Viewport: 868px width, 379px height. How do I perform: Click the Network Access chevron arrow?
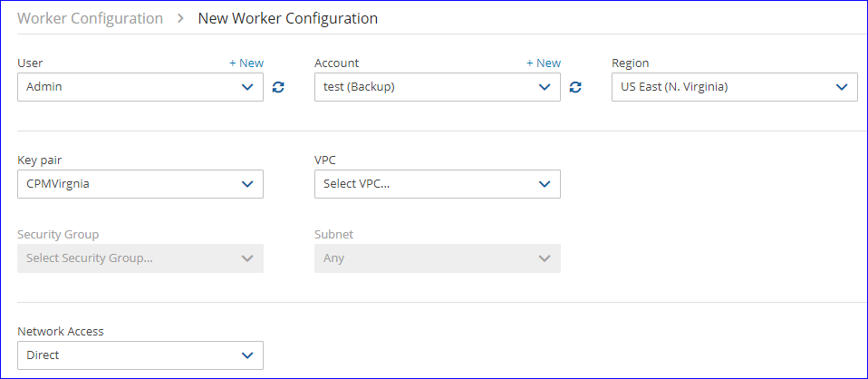click(x=247, y=355)
